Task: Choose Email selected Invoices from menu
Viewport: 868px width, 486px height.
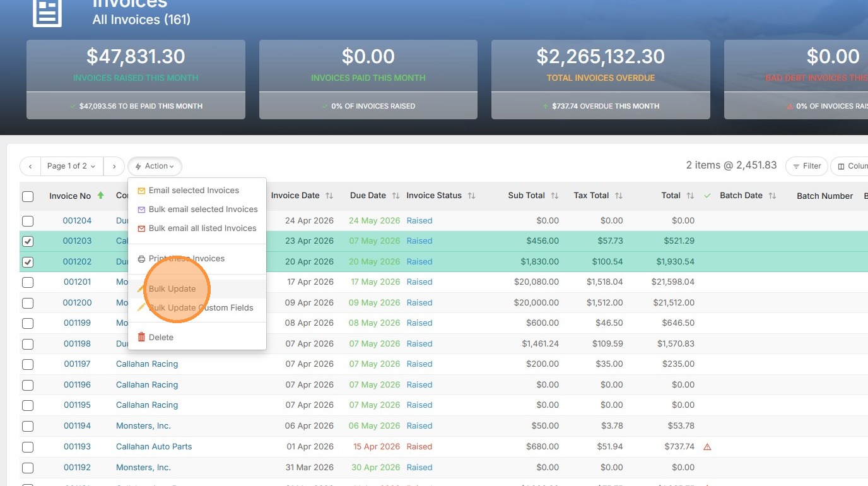Action: [x=197, y=191]
